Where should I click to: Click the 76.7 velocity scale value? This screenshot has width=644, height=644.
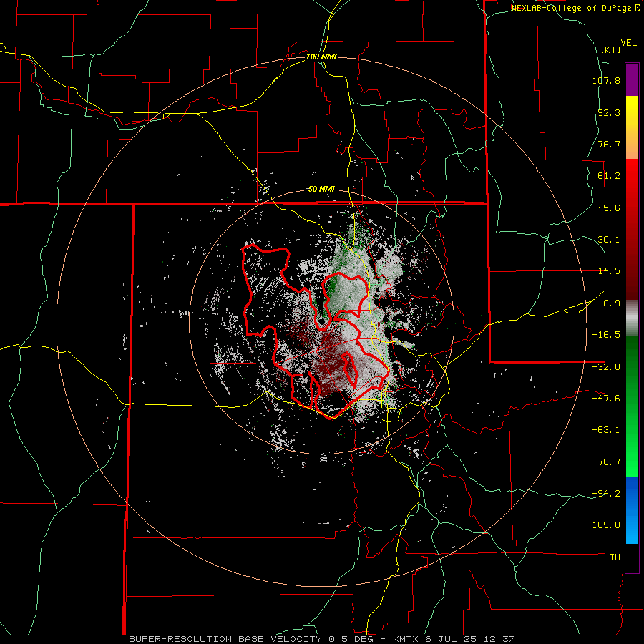coord(609,144)
